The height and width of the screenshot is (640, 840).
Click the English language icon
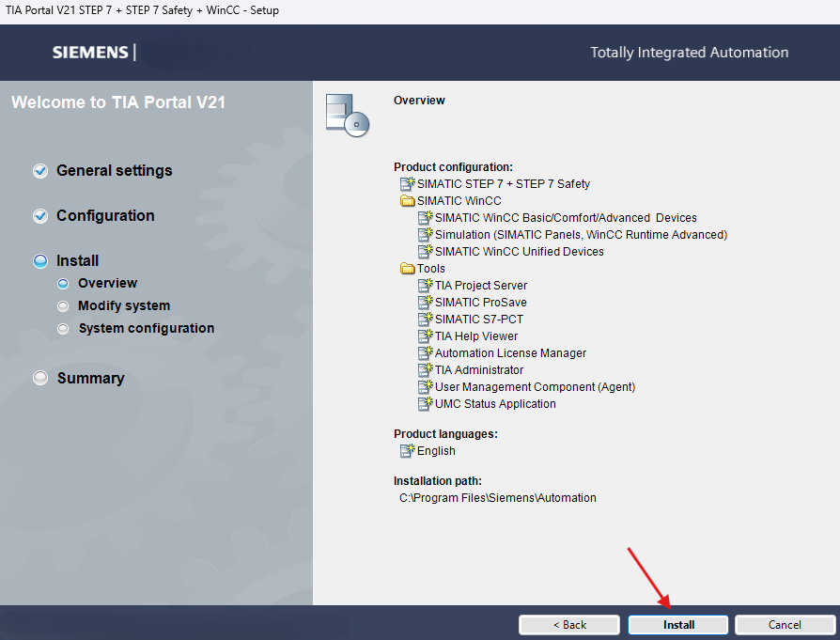pyautogui.click(x=407, y=451)
